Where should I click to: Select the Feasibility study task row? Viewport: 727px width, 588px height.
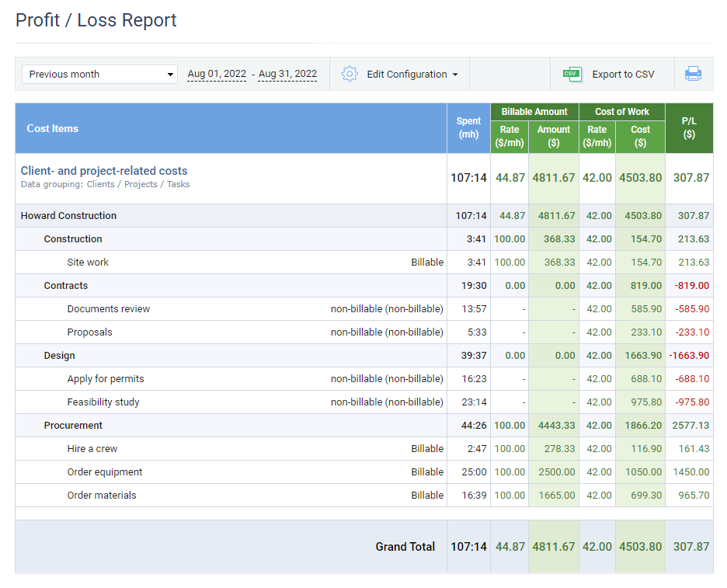point(364,402)
